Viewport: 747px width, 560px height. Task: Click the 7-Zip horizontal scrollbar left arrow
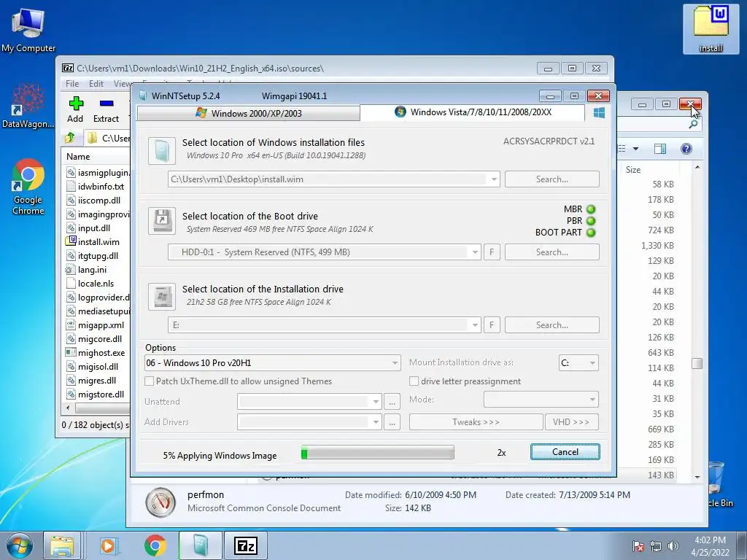68,408
